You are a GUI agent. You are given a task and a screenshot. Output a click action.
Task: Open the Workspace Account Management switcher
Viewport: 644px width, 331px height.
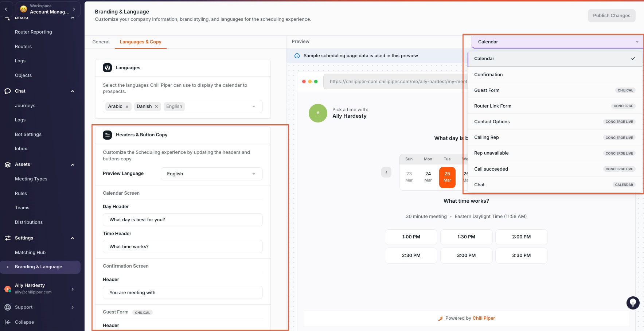[48, 9]
